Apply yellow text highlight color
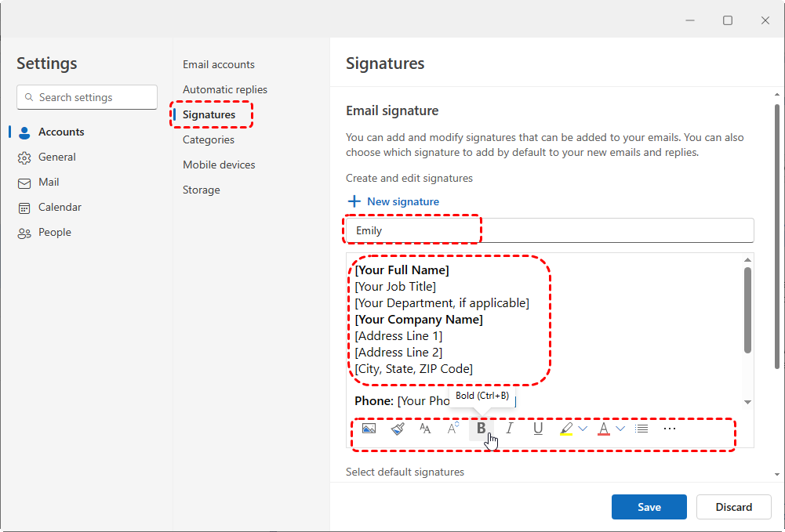 [x=566, y=429]
